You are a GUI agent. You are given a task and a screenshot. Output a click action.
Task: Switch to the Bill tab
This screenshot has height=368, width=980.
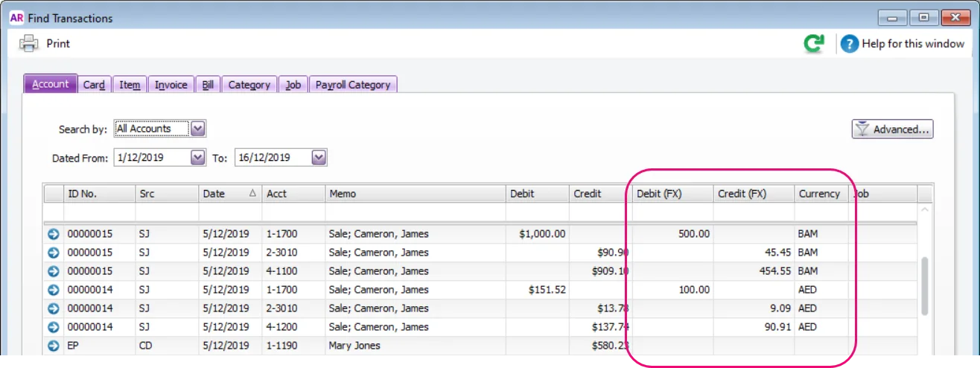pos(208,85)
